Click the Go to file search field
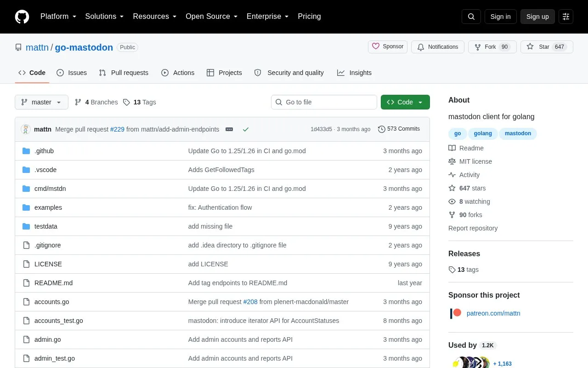Viewport: 588px width, 368px height. (324, 102)
